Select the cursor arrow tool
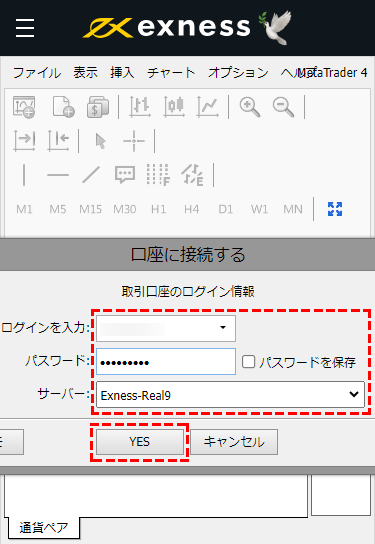 point(100,141)
